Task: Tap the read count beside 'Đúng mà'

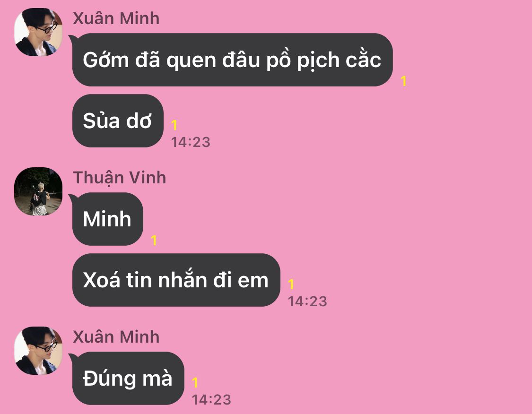Action: [x=195, y=382]
